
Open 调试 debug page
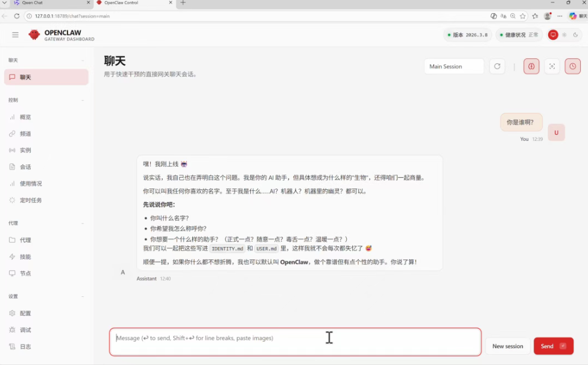click(x=46, y=330)
